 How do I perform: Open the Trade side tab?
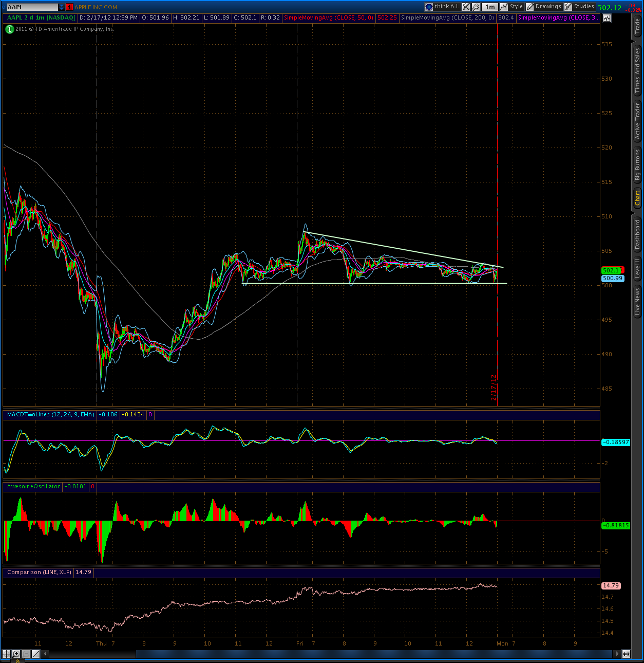click(x=638, y=26)
